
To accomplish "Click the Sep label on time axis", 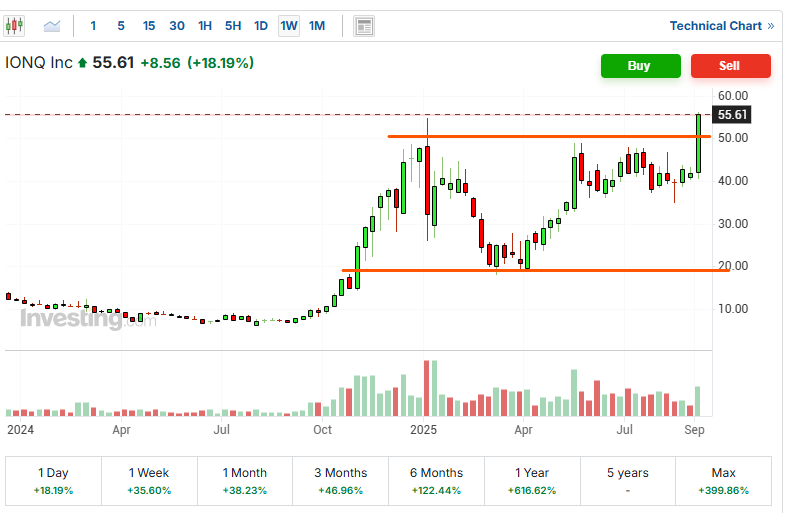I will point(694,430).
